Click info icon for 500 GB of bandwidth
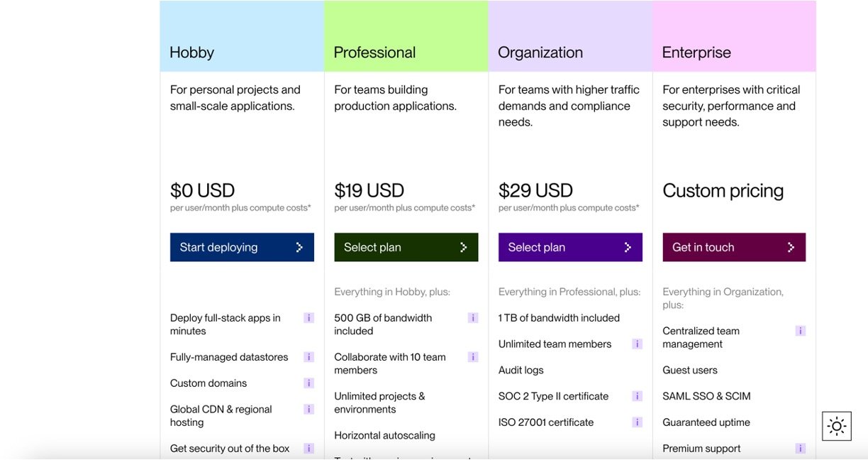 click(473, 318)
